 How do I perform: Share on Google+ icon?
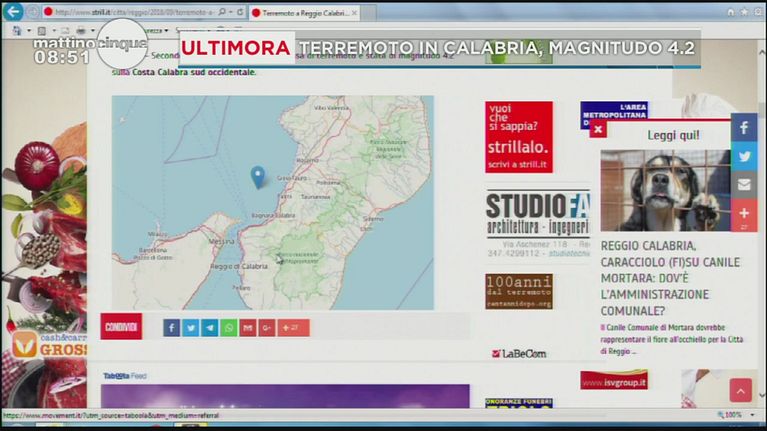coord(267,328)
